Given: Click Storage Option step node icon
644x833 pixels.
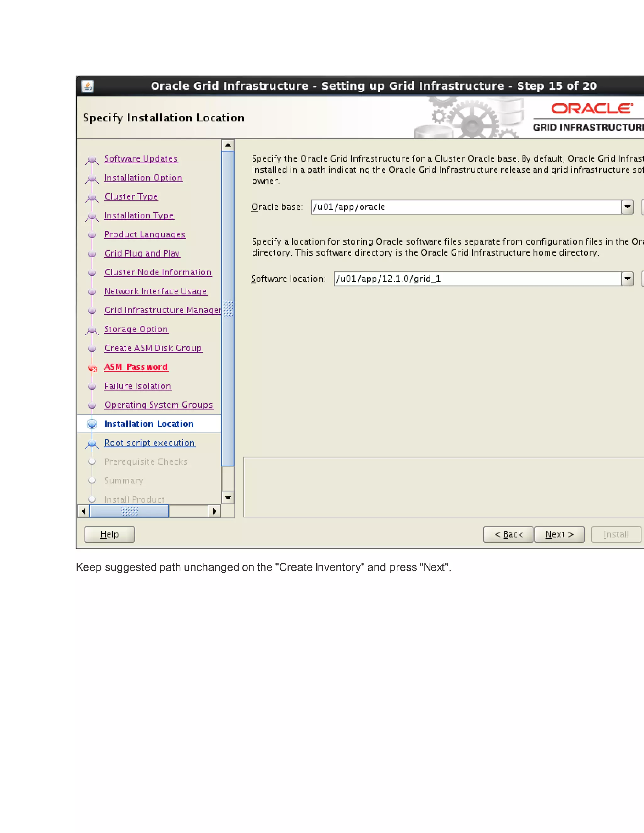Looking at the screenshot, I should (x=92, y=330).
